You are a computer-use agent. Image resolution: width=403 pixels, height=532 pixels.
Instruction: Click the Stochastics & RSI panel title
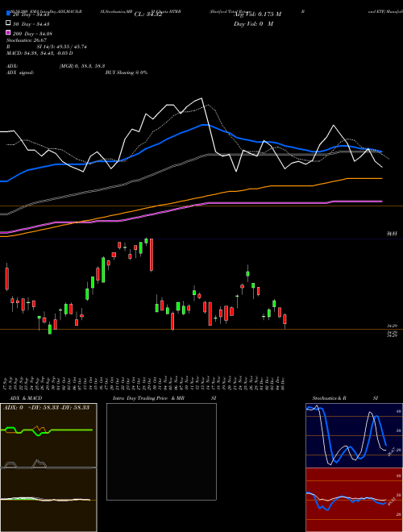345,398
